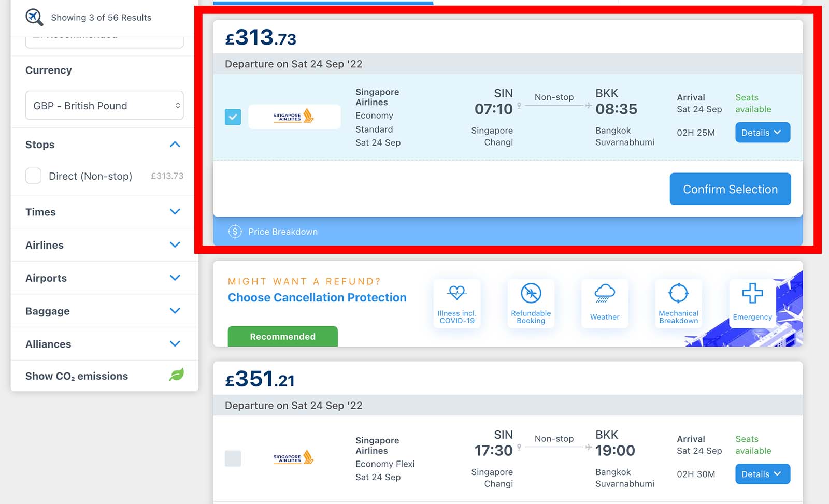Expand the Times filter section

tap(104, 212)
